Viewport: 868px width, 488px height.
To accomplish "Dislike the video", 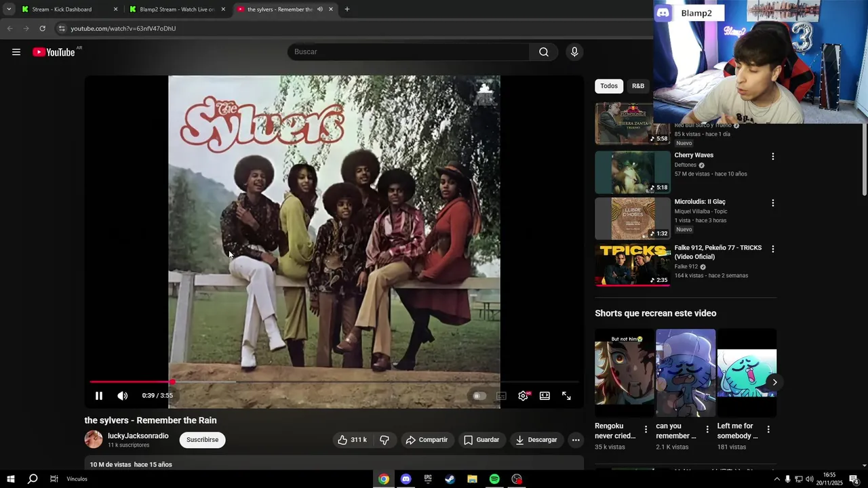I will (x=384, y=440).
